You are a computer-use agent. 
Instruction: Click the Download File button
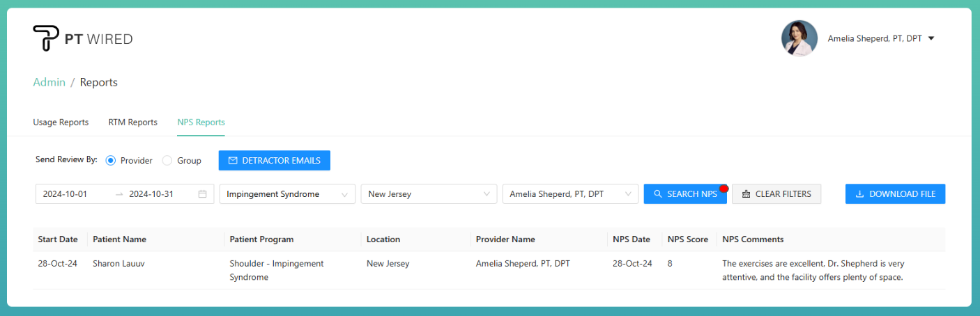point(895,194)
